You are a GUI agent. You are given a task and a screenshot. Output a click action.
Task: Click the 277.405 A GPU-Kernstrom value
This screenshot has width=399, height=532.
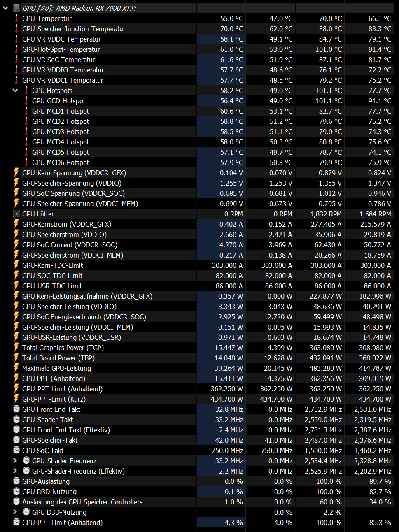coord(326,224)
